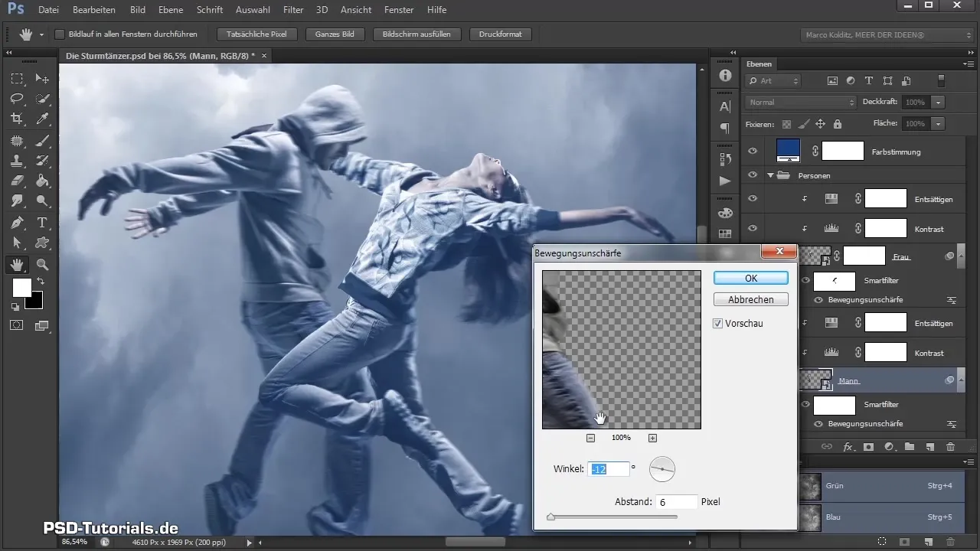Select the Lasso tool
This screenshot has height=551, width=980.
pyautogui.click(x=17, y=99)
